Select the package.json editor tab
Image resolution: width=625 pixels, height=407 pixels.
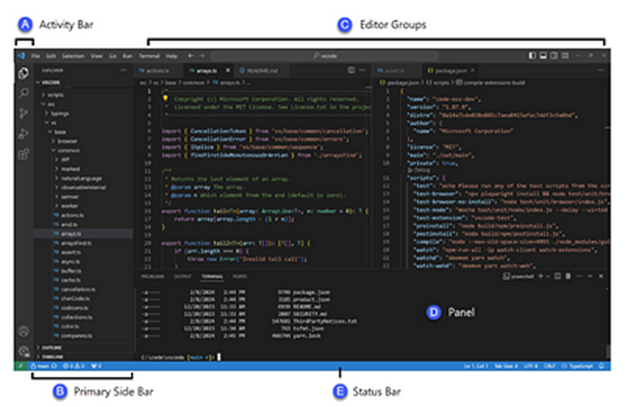point(450,71)
